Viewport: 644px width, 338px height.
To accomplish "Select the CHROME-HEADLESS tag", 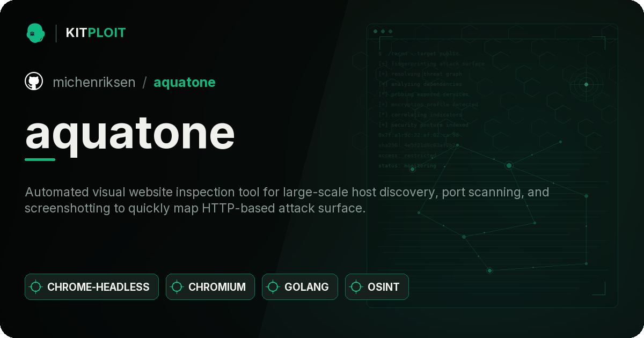I will tap(92, 286).
